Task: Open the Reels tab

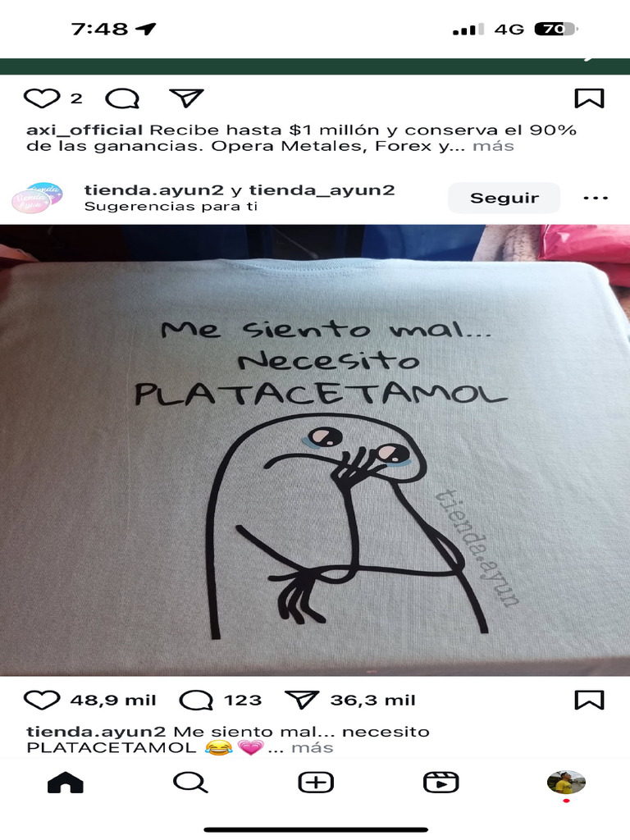Action: click(441, 783)
